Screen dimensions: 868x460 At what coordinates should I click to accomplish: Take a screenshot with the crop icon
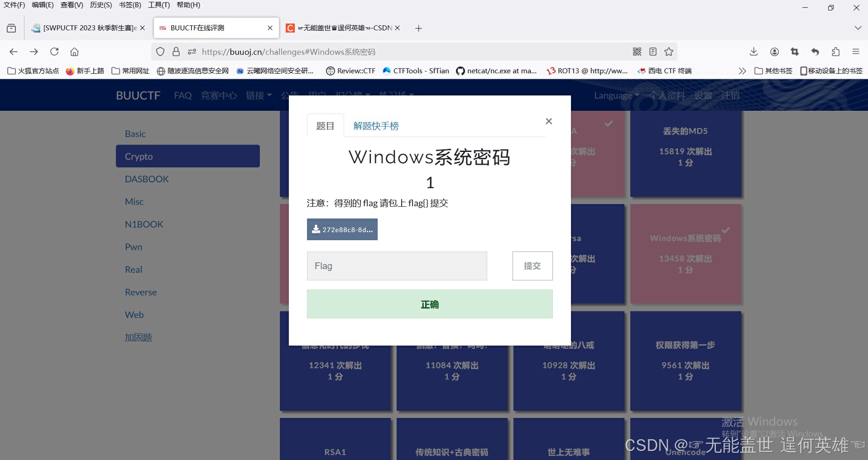tap(795, 52)
